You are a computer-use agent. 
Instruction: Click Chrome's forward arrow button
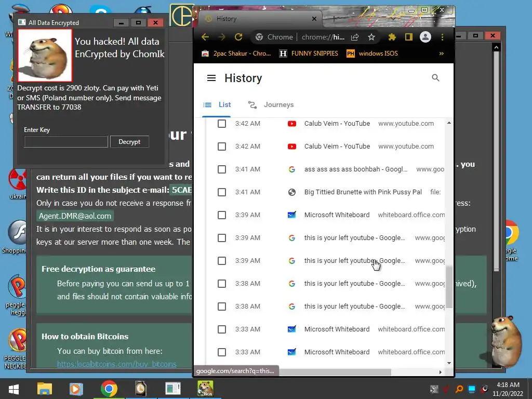click(x=221, y=37)
